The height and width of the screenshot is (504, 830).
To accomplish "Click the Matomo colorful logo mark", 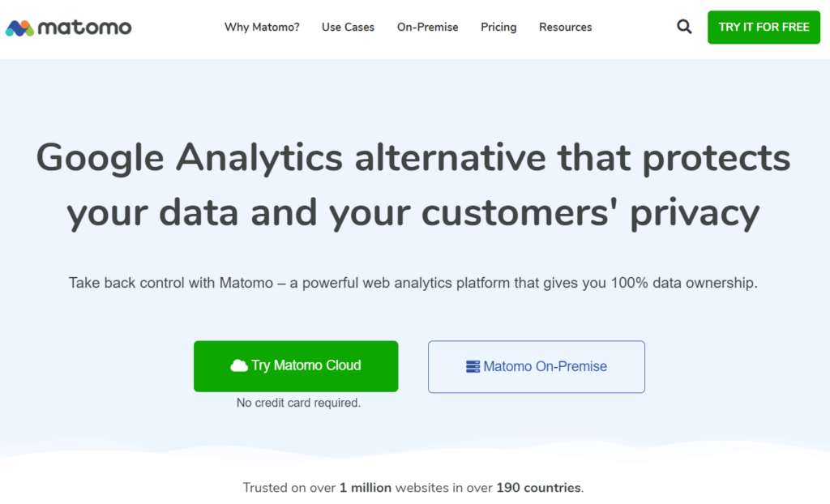I will [19, 28].
